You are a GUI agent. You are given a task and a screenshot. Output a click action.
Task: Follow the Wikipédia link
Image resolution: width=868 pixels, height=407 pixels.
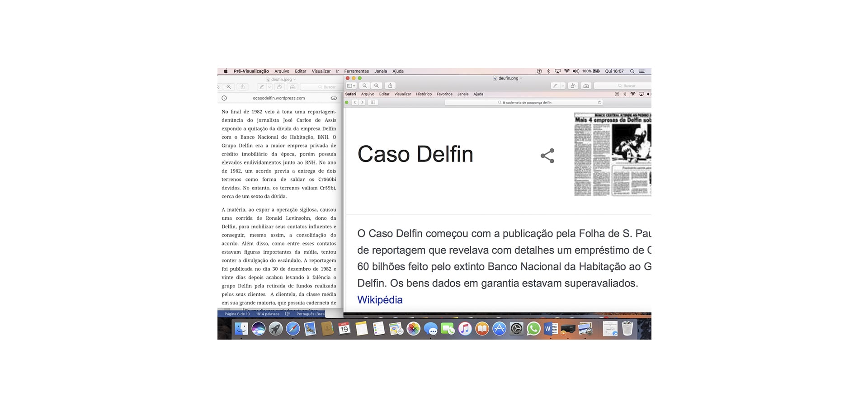380,300
